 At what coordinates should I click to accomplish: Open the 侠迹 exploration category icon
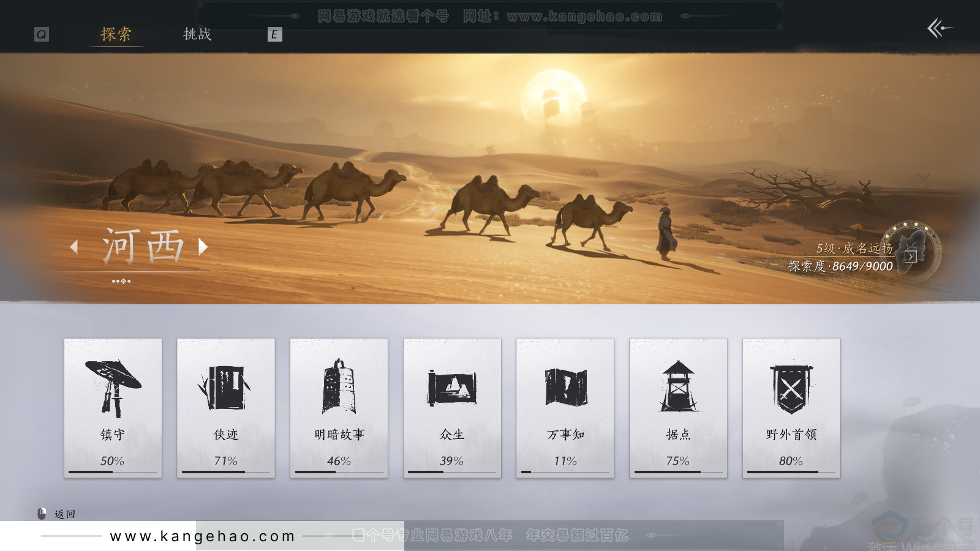[x=226, y=386]
